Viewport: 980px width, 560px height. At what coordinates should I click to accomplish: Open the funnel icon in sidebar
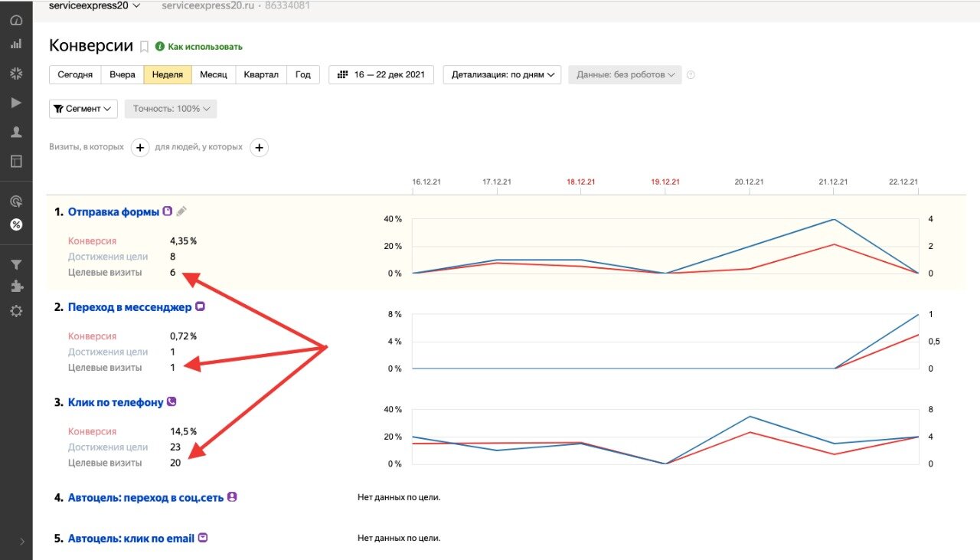pyautogui.click(x=16, y=264)
